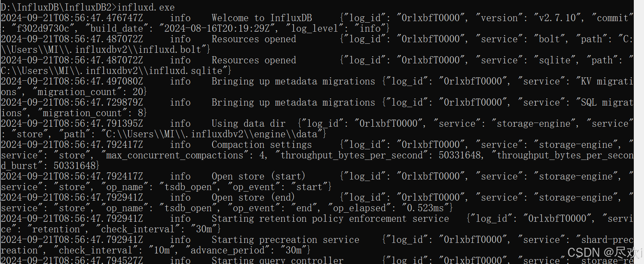Click build date value "2024-08-16T20:19:29Z"
644x264 pixels.
(x=220, y=28)
